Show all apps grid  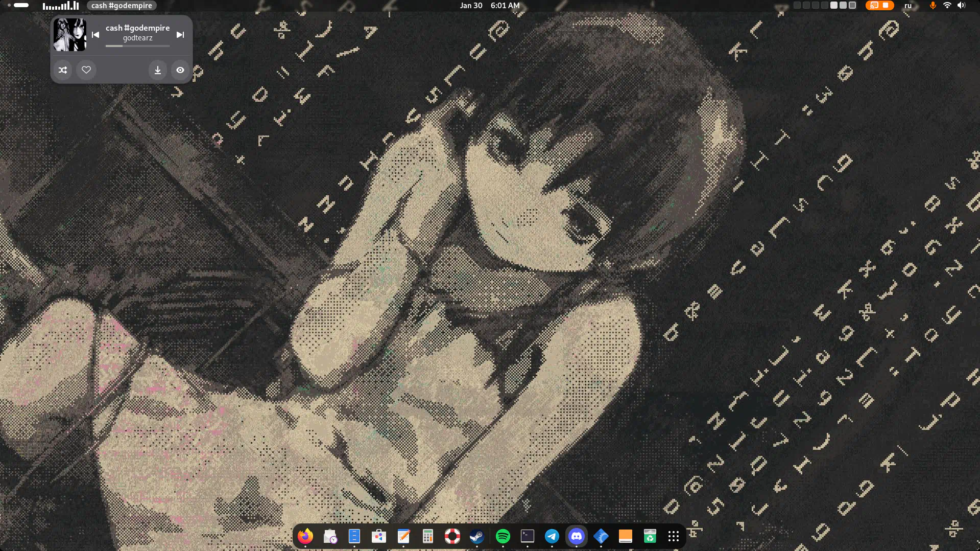pos(674,536)
